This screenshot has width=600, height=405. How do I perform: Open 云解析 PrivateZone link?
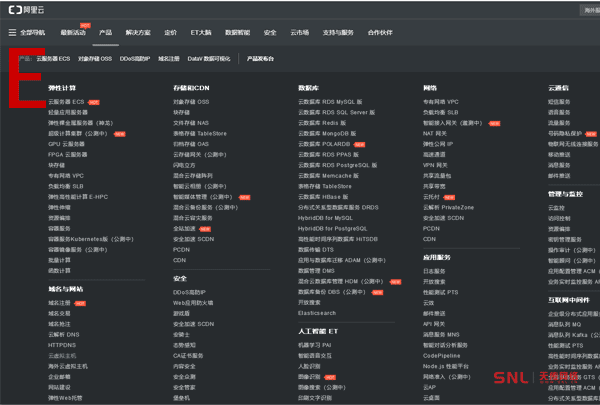coord(448,207)
